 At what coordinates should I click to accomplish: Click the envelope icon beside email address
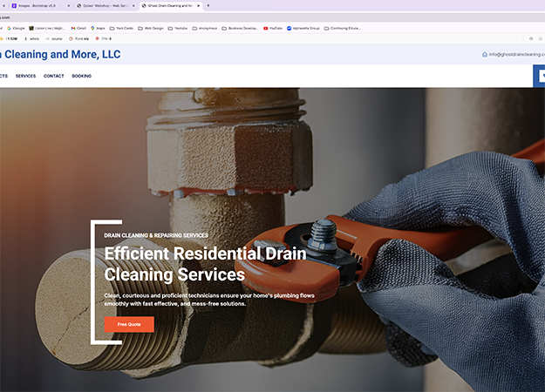pos(485,55)
